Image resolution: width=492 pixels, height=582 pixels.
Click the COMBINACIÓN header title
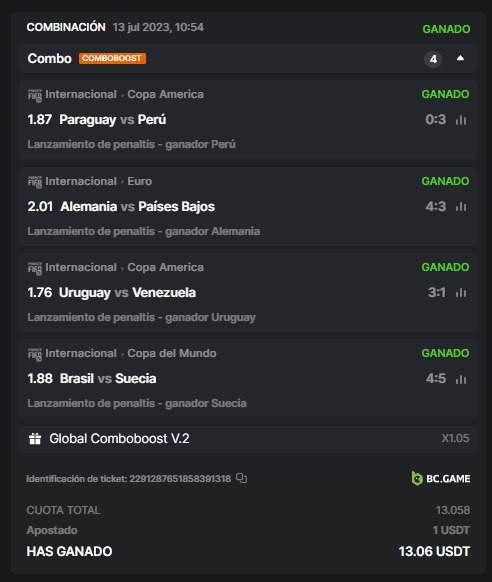click(x=66, y=27)
